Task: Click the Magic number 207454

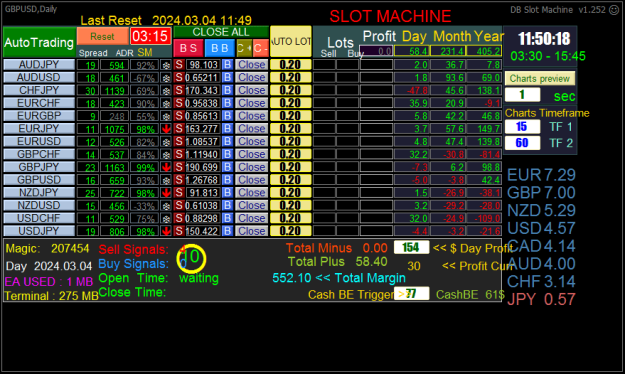Action: pos(70,249)
